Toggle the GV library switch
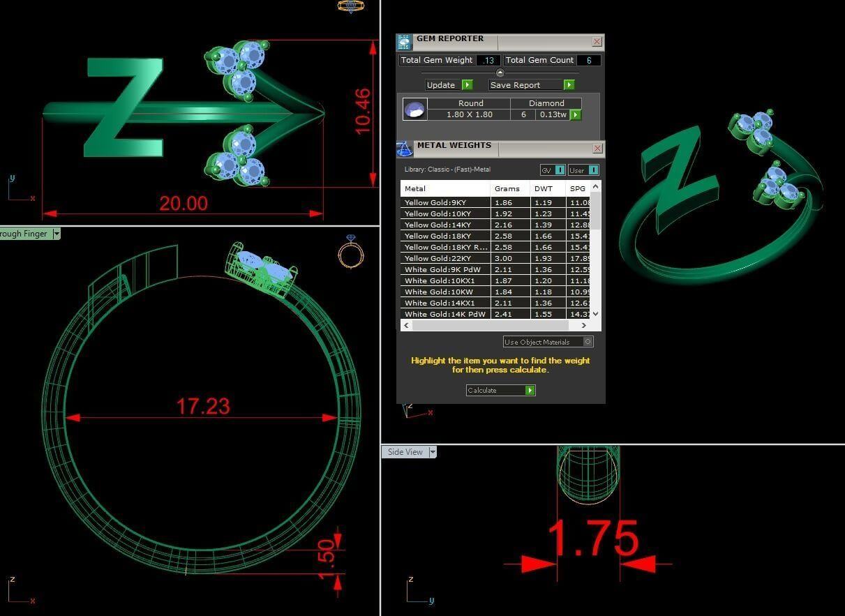 tap(552, 170)
